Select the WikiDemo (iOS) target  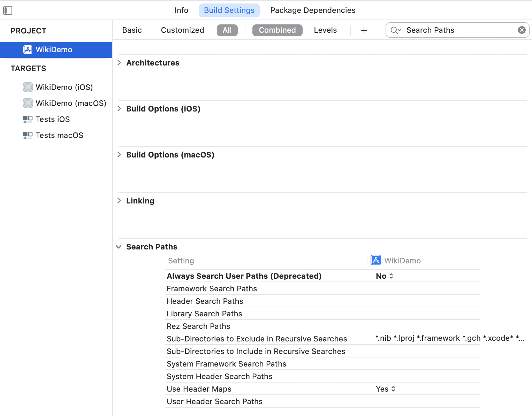[64, 87]
